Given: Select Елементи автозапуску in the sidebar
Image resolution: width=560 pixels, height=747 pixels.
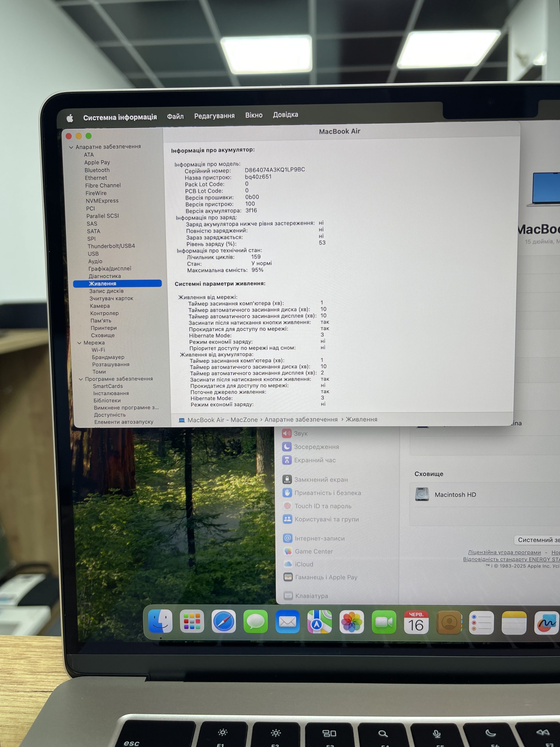Looking at the screenshot, I should 124,422.
